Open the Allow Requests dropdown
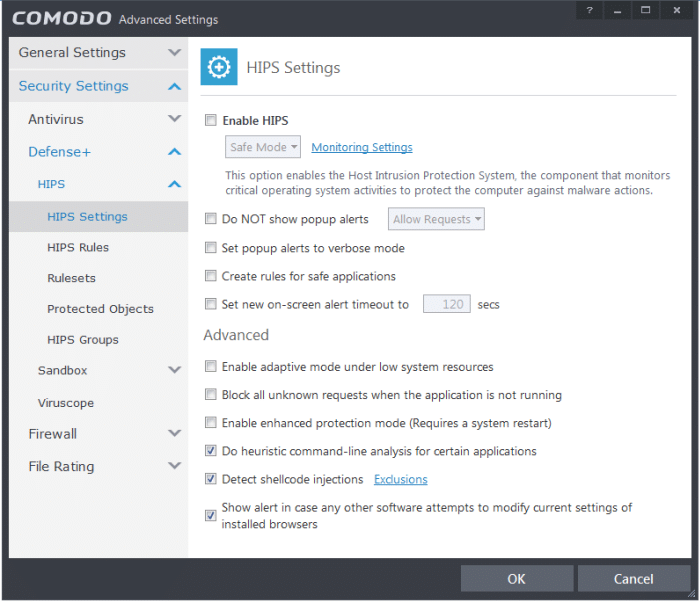700x602 pixels. click(436, 219)
